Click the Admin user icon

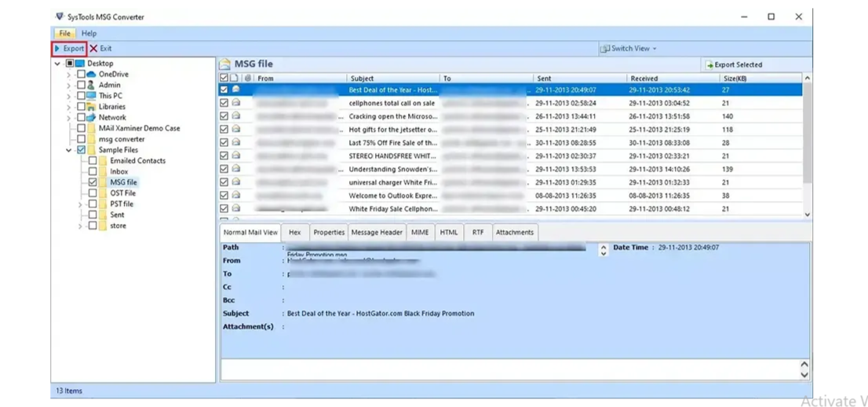(x=91, y=85)
